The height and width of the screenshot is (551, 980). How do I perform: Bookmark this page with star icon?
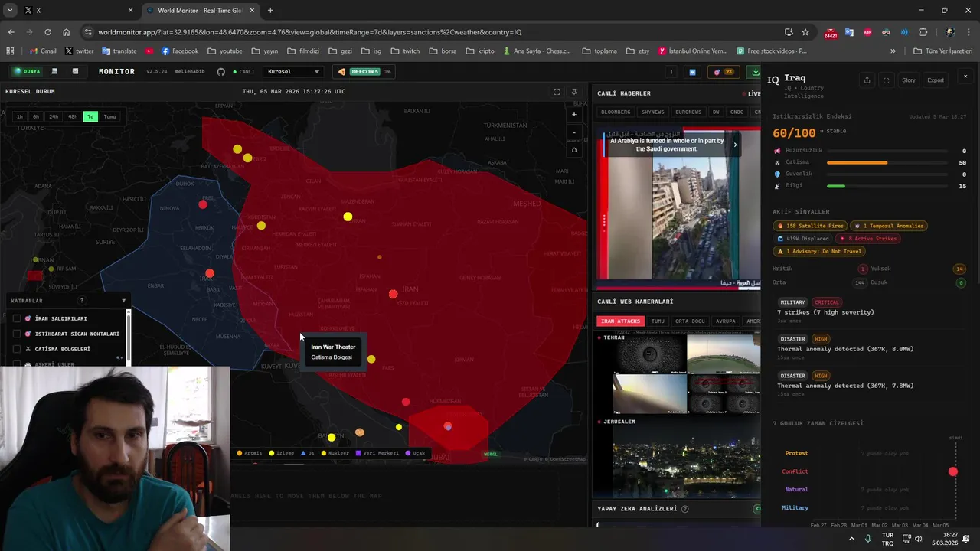tap(805, 32)
